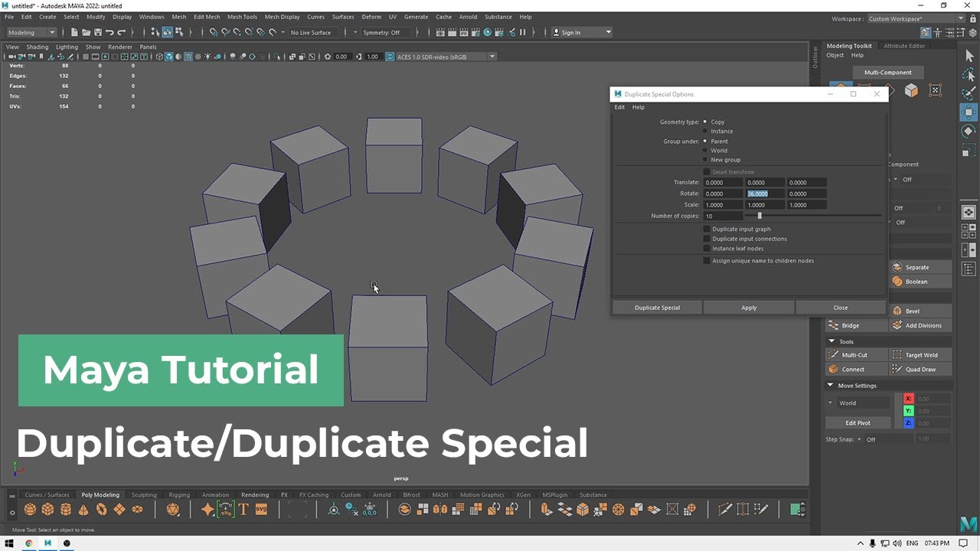
Task: Enable the Duplicate input graph checkbox
Action: tap(707, 229)
